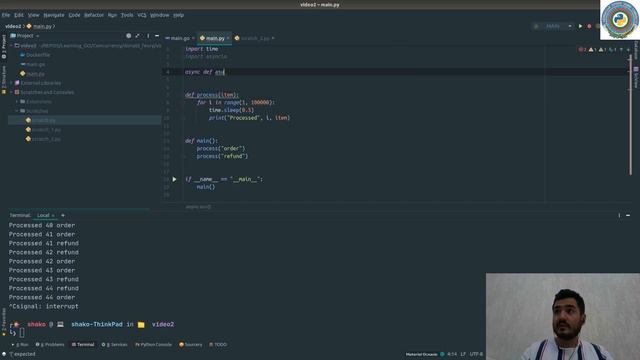The width and height of the screenshot is (640, 360).
Task: Open the Navigate menu
Action: point(54,15)
